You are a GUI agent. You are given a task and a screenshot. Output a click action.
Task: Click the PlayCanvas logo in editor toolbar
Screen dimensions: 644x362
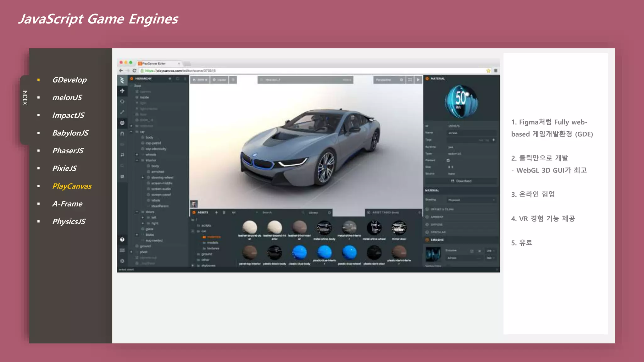tap(122, 80)
